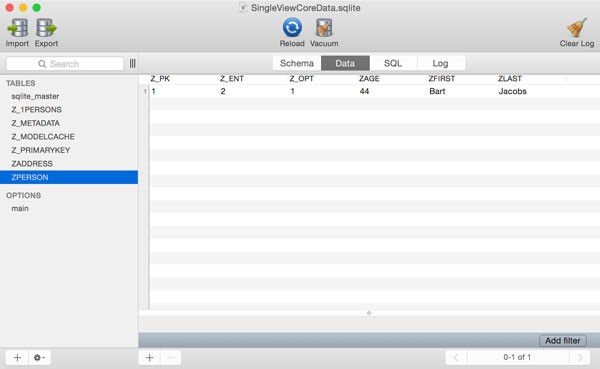Click the SingleViewCoreData.sqlite document icon
Screen dimensions: 600x369
pos(243,8)
